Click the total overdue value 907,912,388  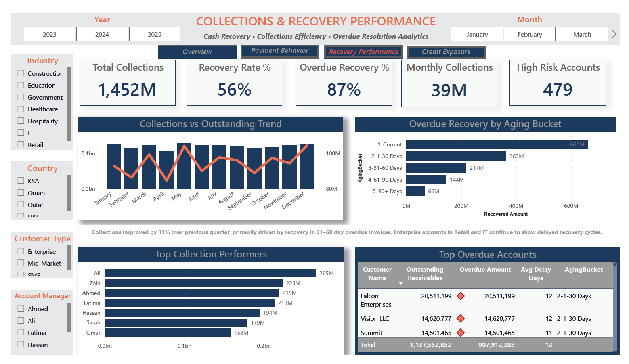(x=496, y=345)
